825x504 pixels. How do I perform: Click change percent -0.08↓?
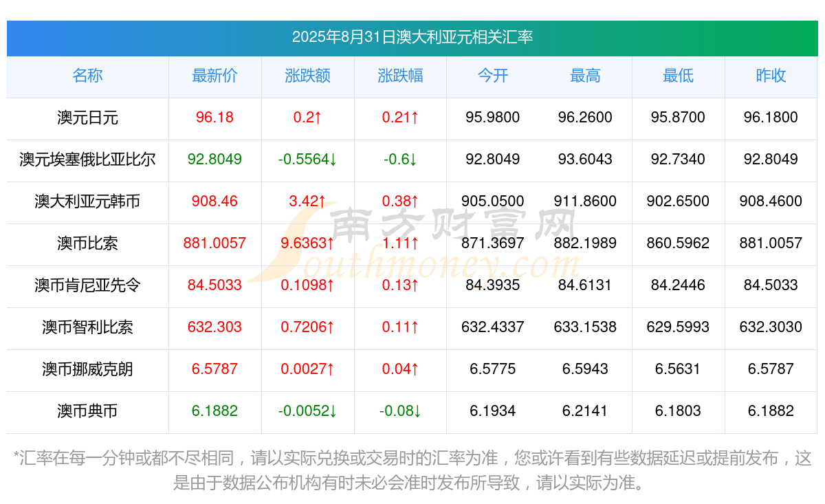(400, 411)
